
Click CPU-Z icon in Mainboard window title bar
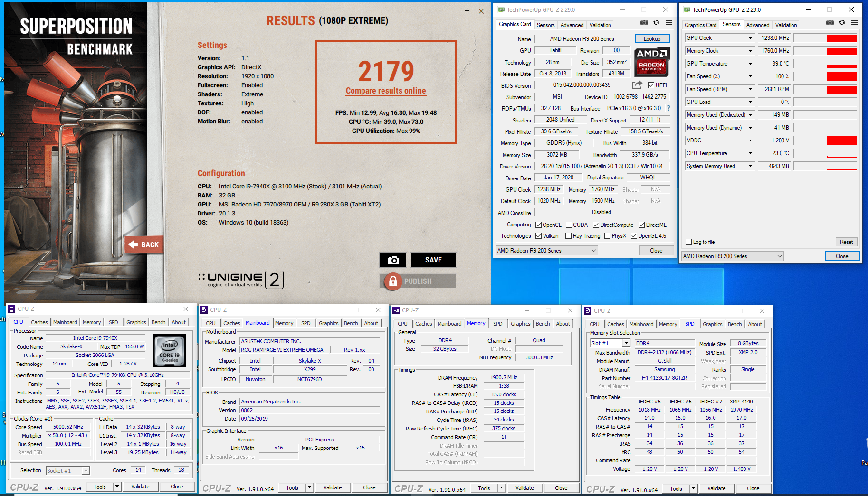(204, 310)
